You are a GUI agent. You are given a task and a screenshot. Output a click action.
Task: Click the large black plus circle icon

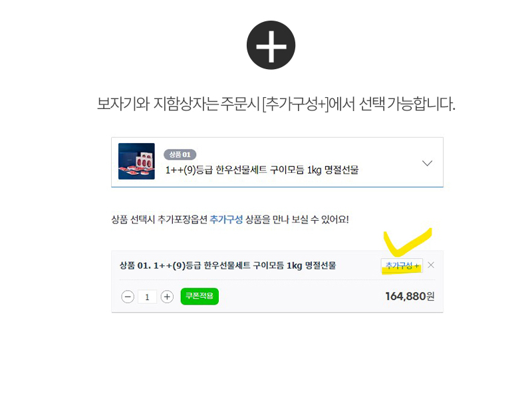coord(271,45)
